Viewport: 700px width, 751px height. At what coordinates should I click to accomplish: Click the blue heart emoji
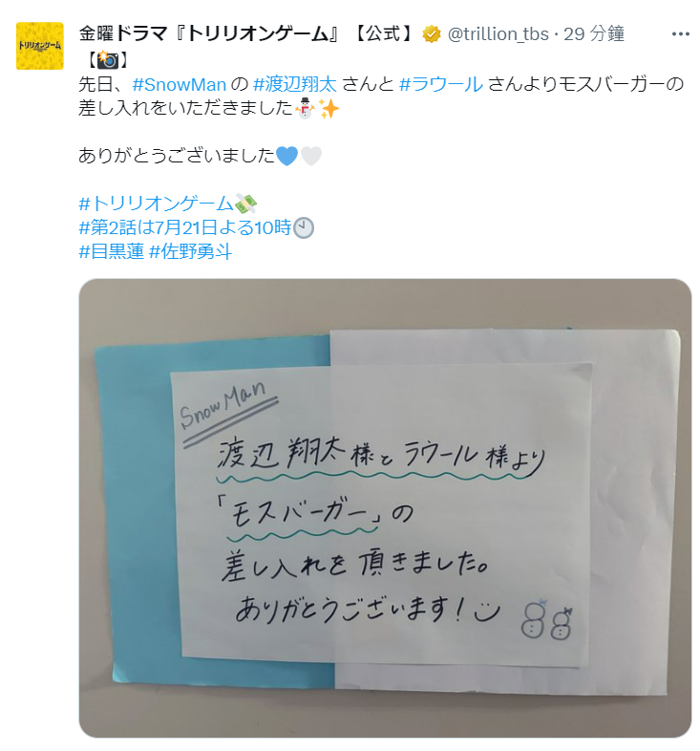tap(286, 156)
